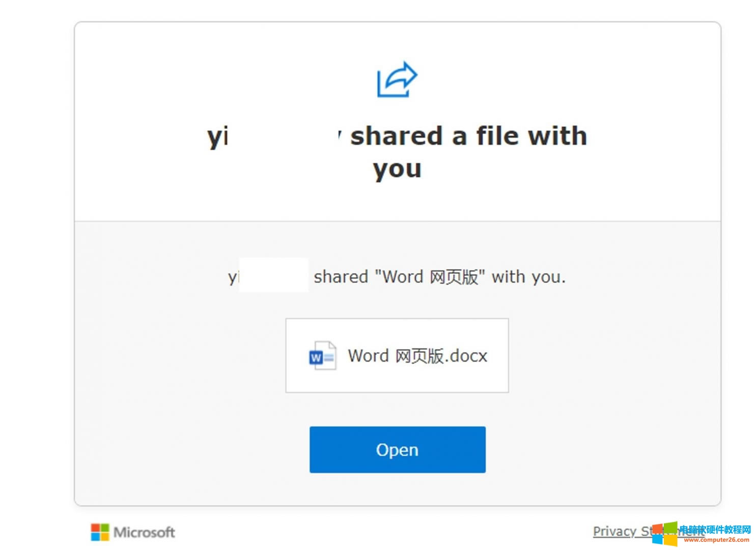Click the small "yi" before redacted box

pos(233,277)
